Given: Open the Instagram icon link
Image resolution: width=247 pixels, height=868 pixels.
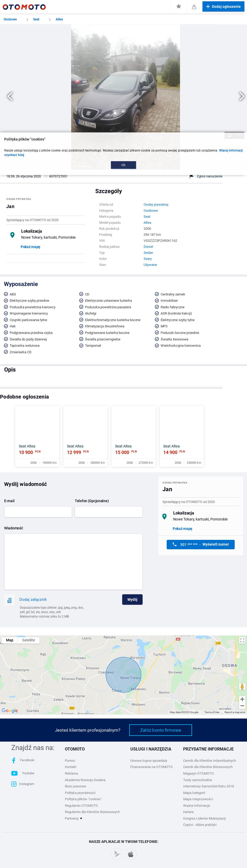Looking at the screenshot, I should pos(14,784).
